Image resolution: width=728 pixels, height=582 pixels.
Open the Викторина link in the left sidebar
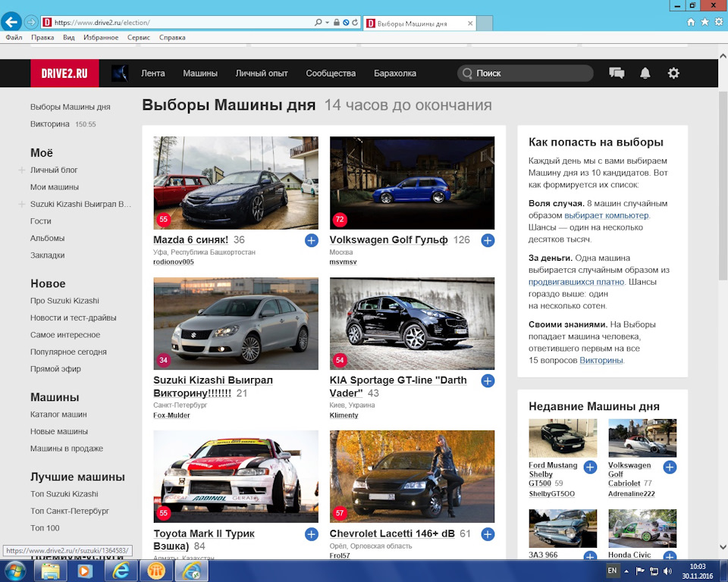(50, 124)
